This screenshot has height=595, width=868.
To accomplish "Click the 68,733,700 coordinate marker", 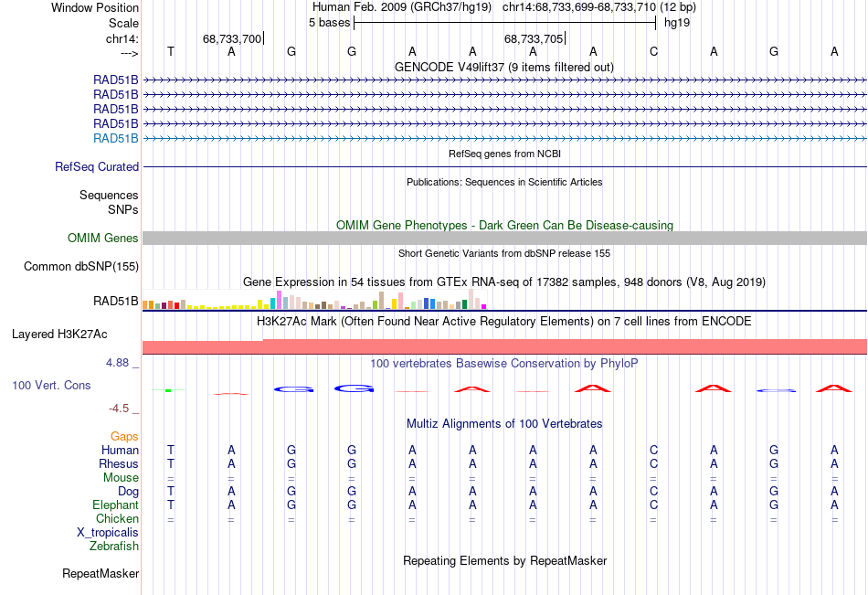I will 232,38.
